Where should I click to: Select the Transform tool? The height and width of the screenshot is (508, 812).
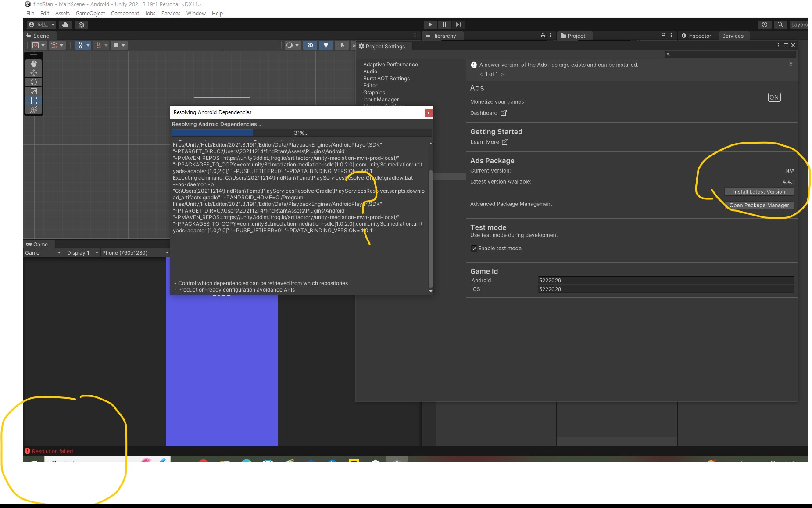(34, 110)
